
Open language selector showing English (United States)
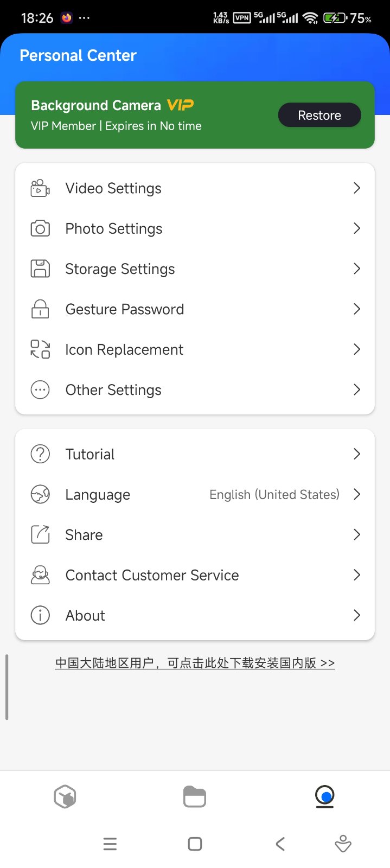(274, 494)
